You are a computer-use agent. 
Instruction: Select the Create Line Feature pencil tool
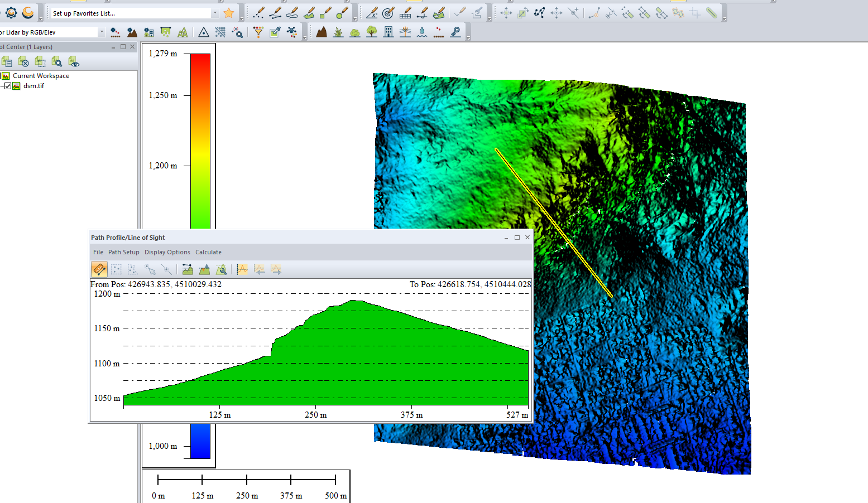(x=275, y=13)
